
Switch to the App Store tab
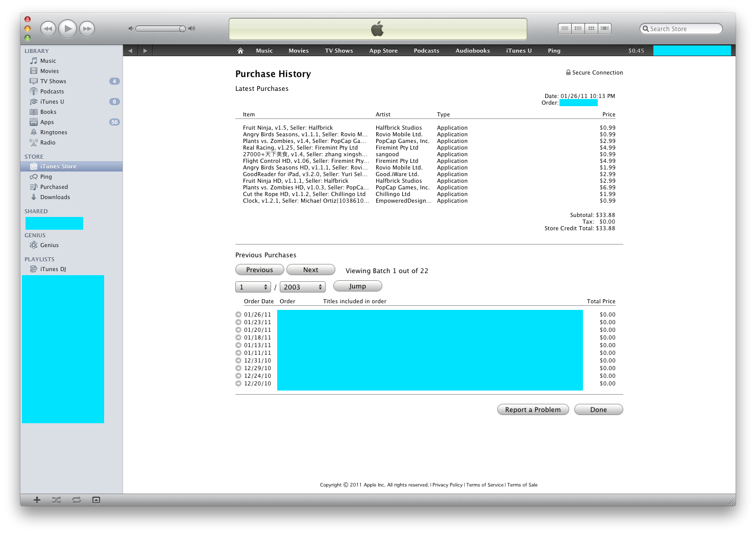pos(383,51)
